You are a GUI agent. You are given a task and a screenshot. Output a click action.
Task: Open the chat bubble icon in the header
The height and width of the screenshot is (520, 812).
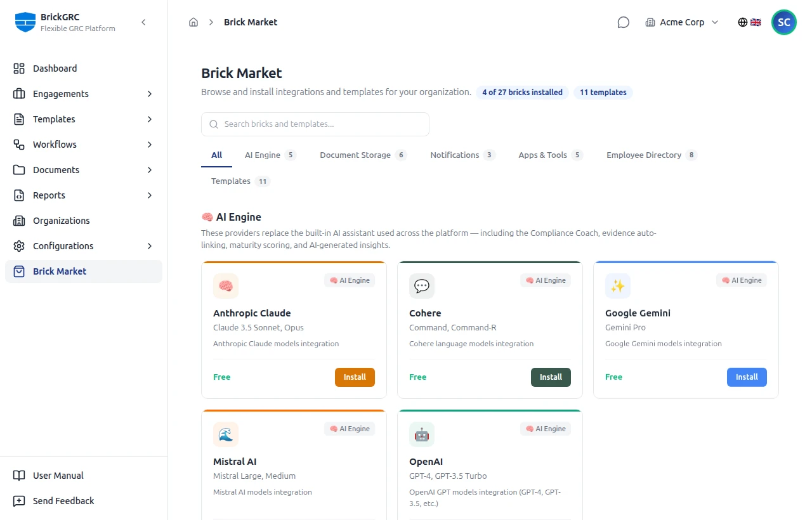coord(623,22)
